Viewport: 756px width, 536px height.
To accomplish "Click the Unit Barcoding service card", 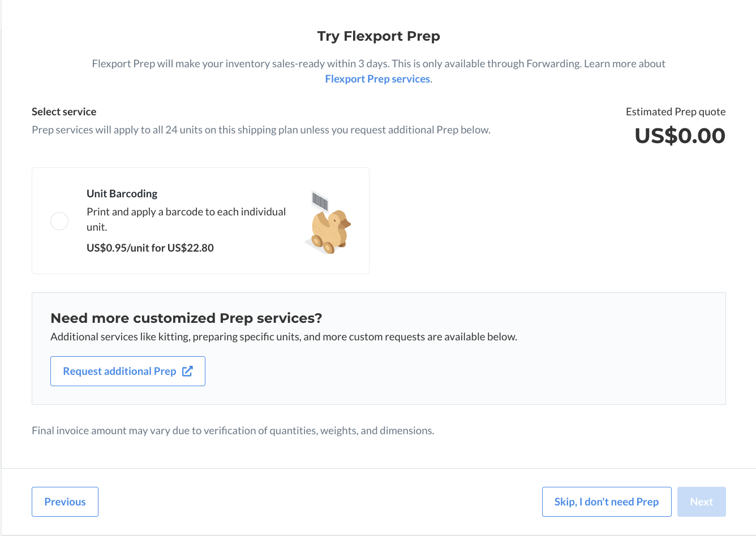I will tap(200, 221).
